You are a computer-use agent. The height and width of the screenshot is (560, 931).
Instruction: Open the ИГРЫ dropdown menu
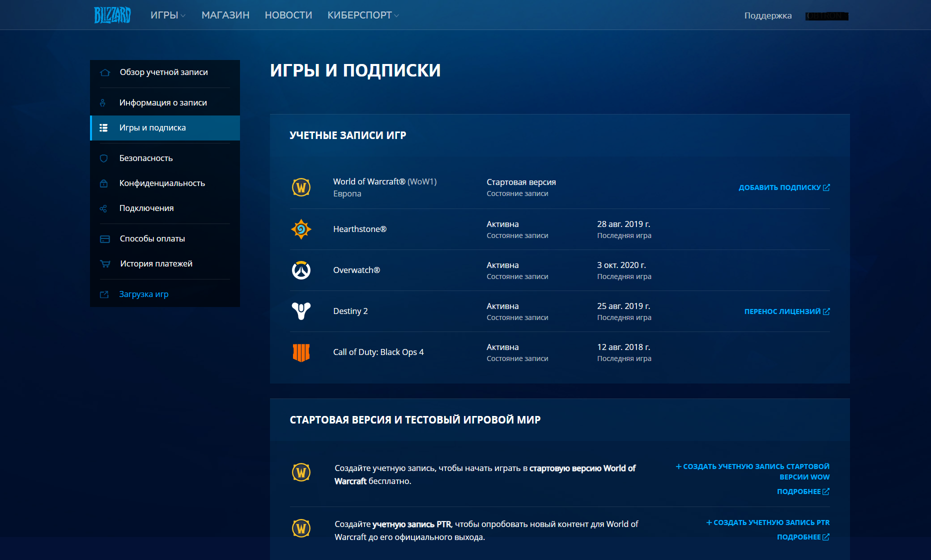coord(168,15)
